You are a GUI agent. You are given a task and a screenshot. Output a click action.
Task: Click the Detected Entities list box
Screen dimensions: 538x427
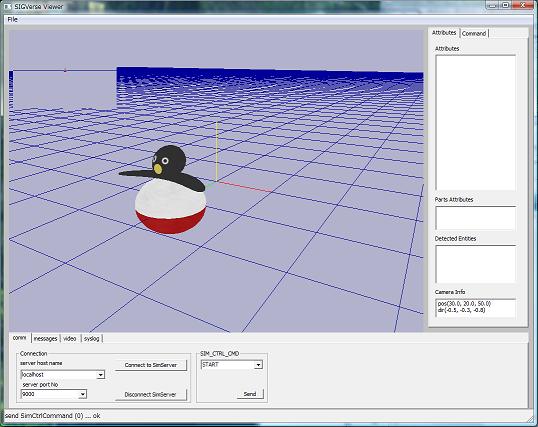pyautogui.click(x=476, y=264)
